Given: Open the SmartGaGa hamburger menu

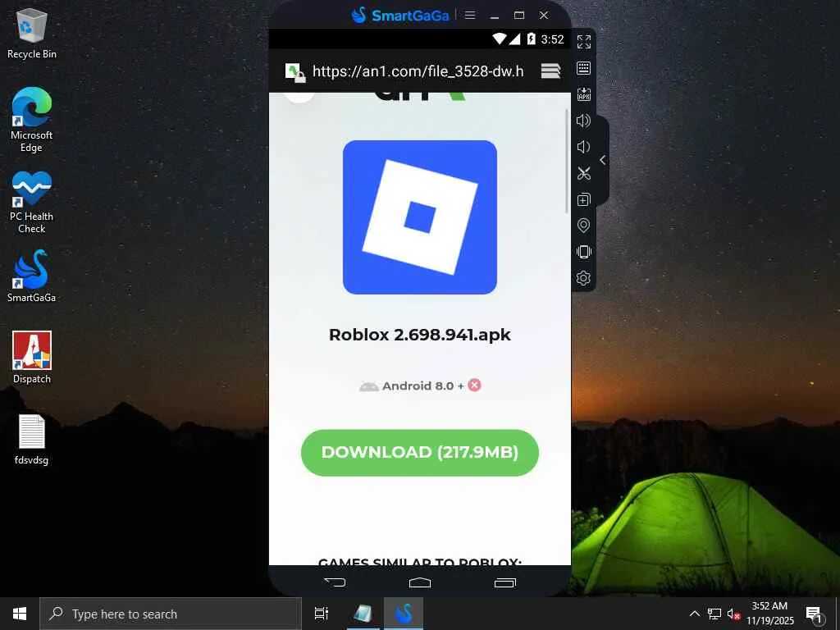Looking at the screenshot, I should coord(470,15).
